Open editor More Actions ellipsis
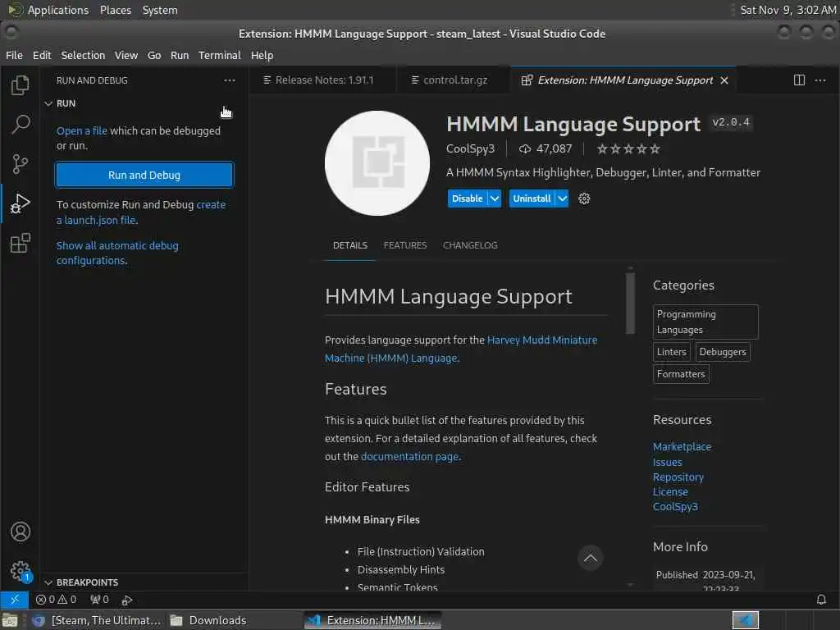840x630 pixels. click(820, 80)
